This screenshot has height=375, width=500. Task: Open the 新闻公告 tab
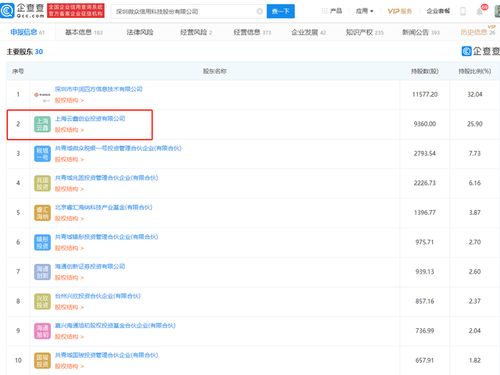421,32
